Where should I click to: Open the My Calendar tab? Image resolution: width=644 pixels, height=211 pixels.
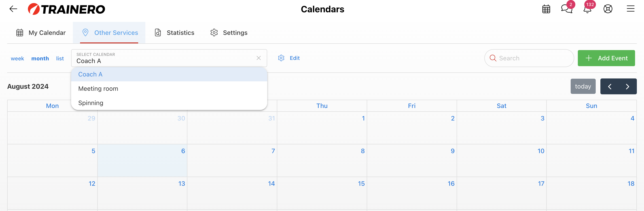click(41, 33)
